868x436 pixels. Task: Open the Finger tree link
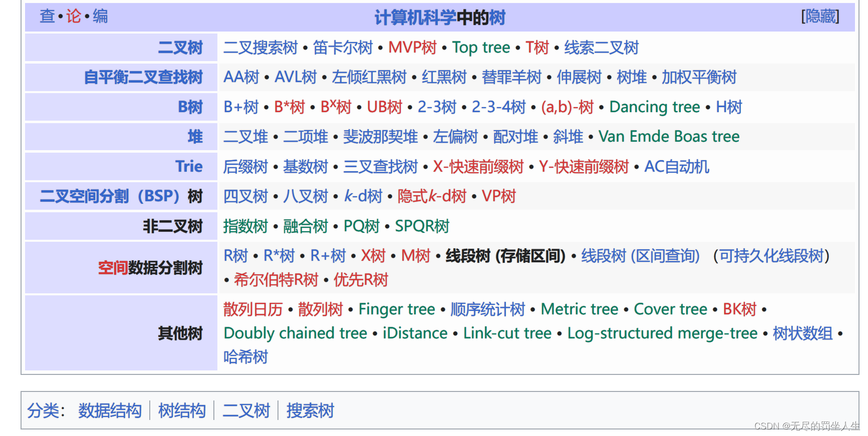click(x=397, y=309)
